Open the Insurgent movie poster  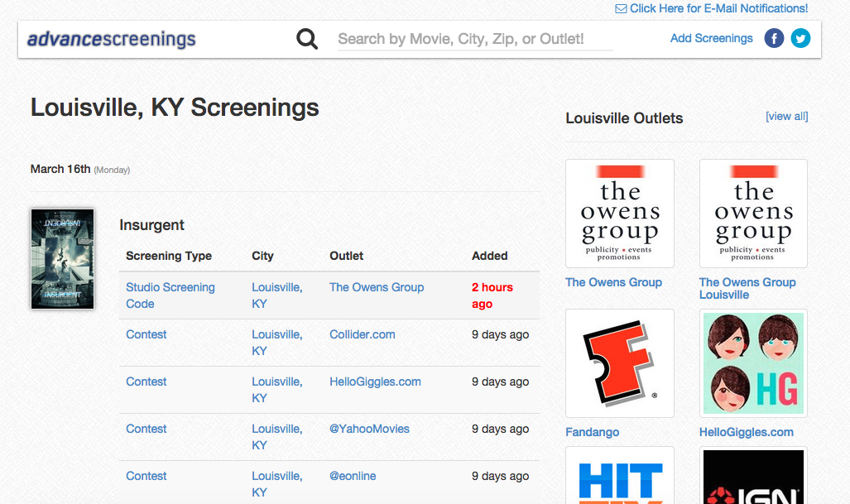62,259
